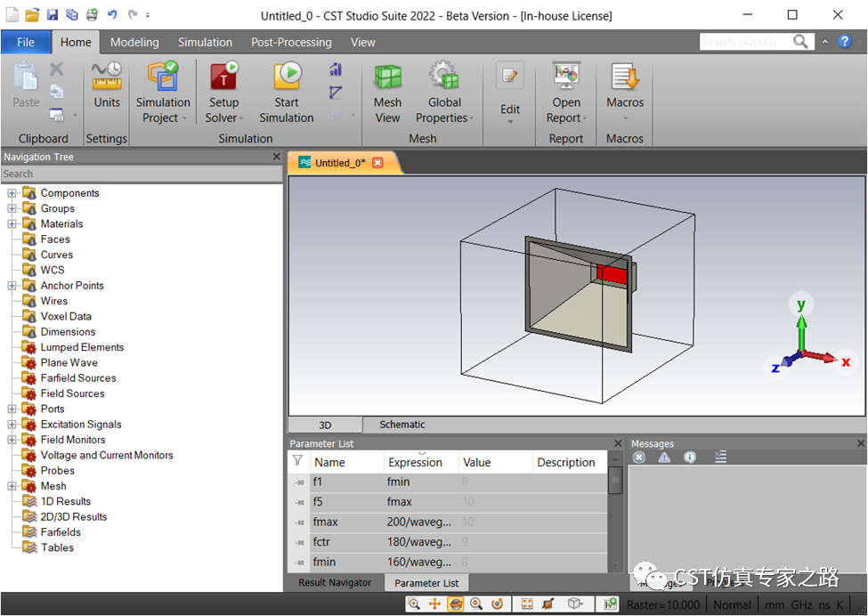Select the pan (move arrows) view tool

[434, 604]
